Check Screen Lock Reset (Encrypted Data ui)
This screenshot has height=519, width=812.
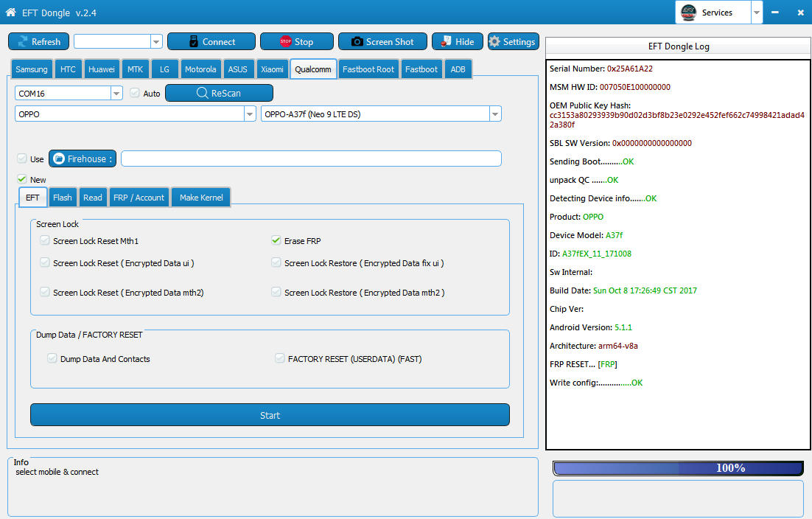coord(45,262)
